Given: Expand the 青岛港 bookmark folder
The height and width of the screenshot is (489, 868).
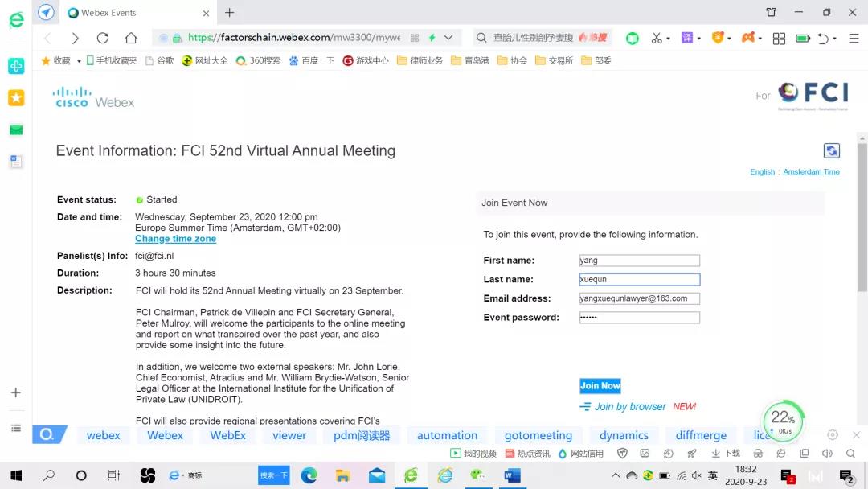Looking at the screenshot, I should click(x=470, y=60).
